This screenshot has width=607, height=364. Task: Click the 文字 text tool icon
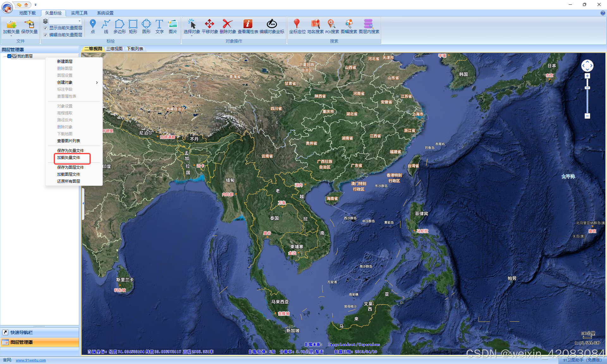pos(159,24)
